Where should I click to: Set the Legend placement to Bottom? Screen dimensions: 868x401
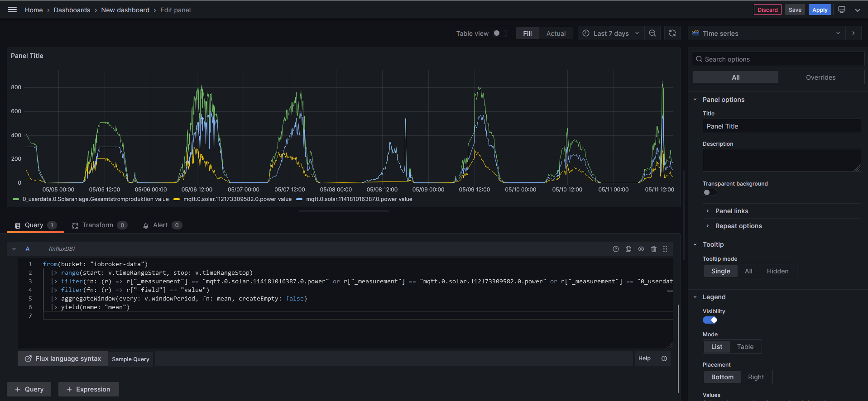(722, 377)
